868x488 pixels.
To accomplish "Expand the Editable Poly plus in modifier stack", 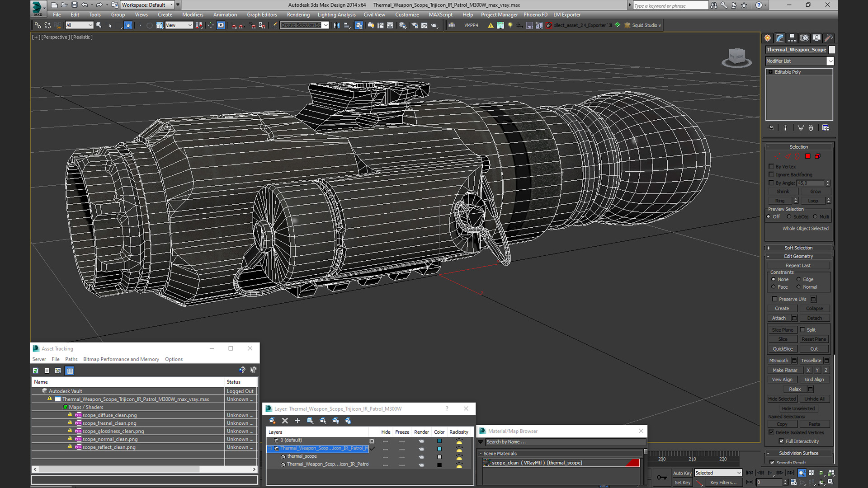I will click(x=771, y=72).
